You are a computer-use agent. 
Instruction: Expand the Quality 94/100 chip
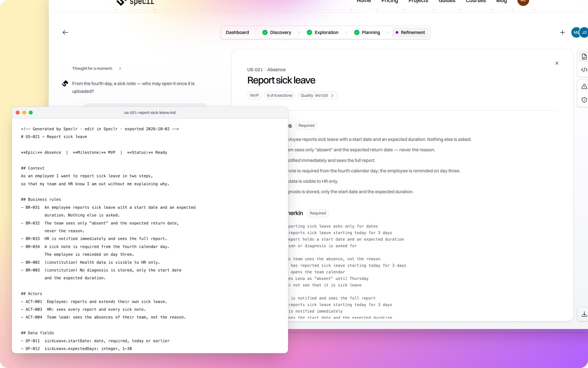317,95
